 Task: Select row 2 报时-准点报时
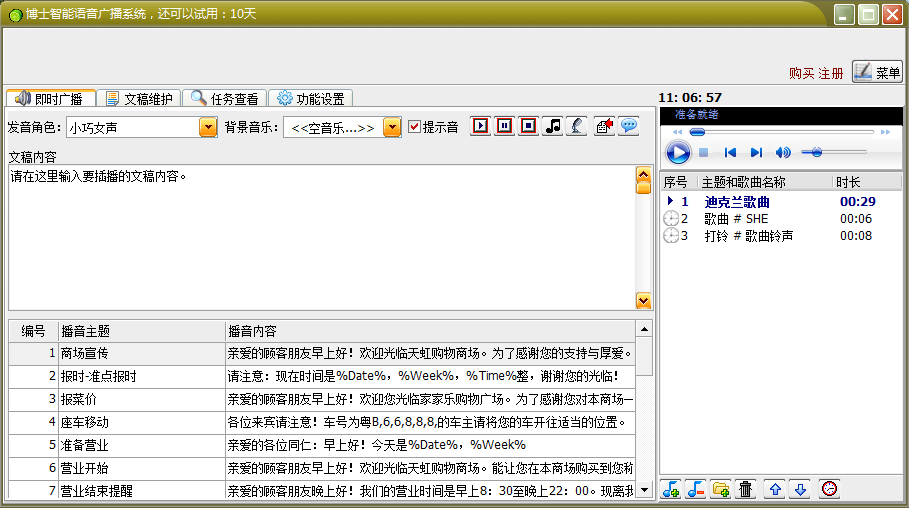(x=322, y=376)
